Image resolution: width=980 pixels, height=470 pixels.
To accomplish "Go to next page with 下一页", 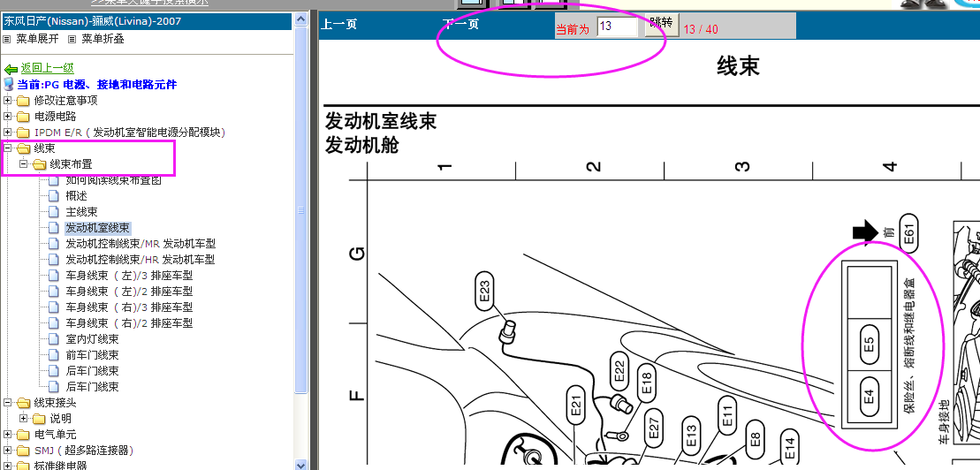I will [460, 25].
